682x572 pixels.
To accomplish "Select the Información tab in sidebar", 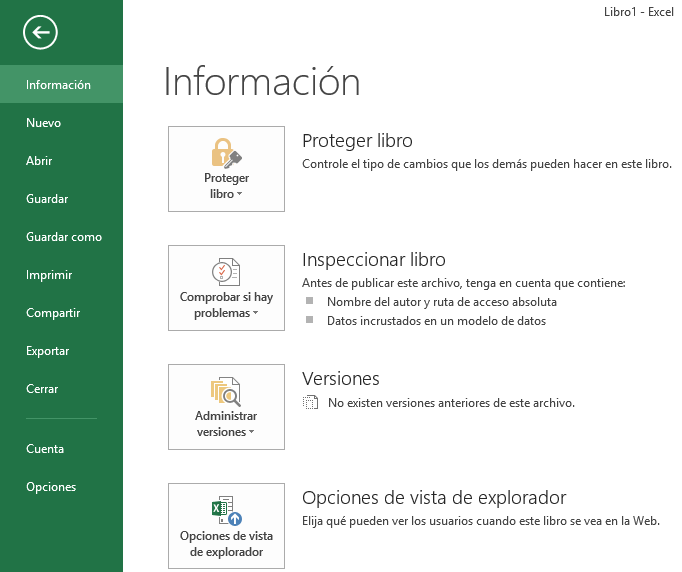I will 59,85.
